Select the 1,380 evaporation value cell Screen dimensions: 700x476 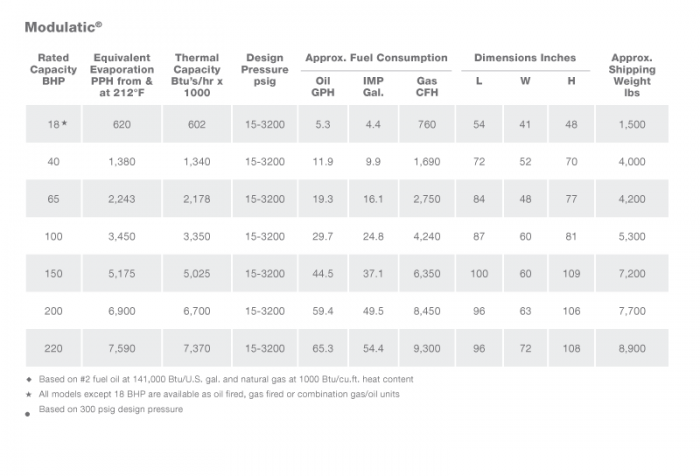coord(121,162)
